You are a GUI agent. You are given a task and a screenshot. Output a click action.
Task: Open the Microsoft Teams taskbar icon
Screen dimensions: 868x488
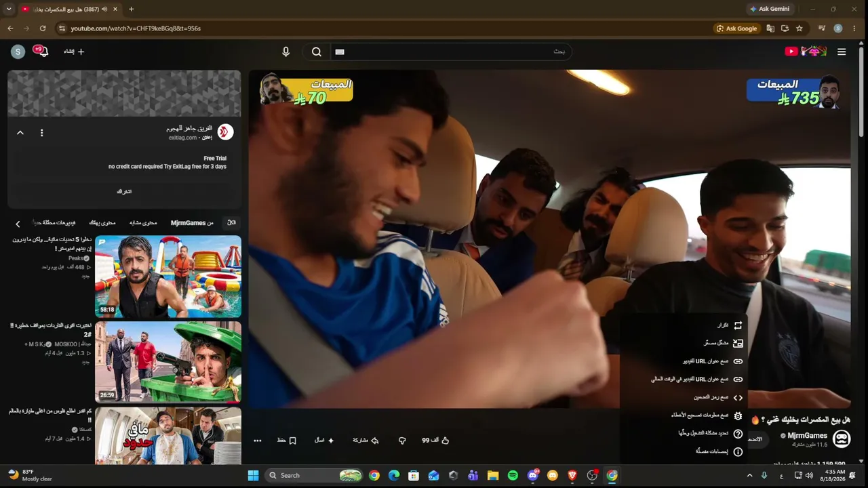click(x=473, y=476)
